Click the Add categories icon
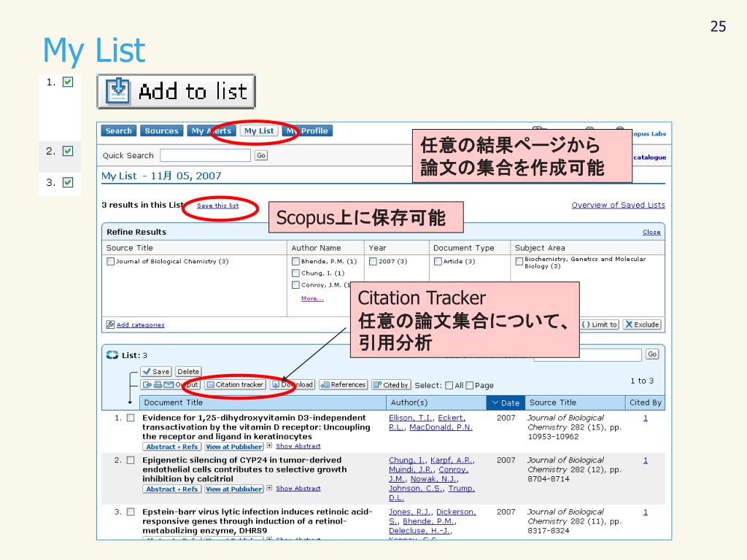The image size is (747, 560). [x=110, y=324]
